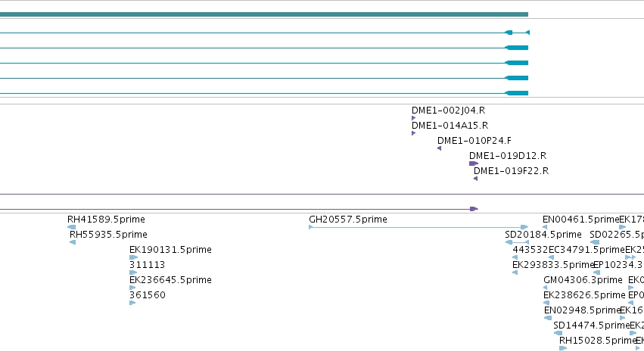Select the EC34791.5prime label
This screenshot has height=352, width=644.
(x=586, y=250)
